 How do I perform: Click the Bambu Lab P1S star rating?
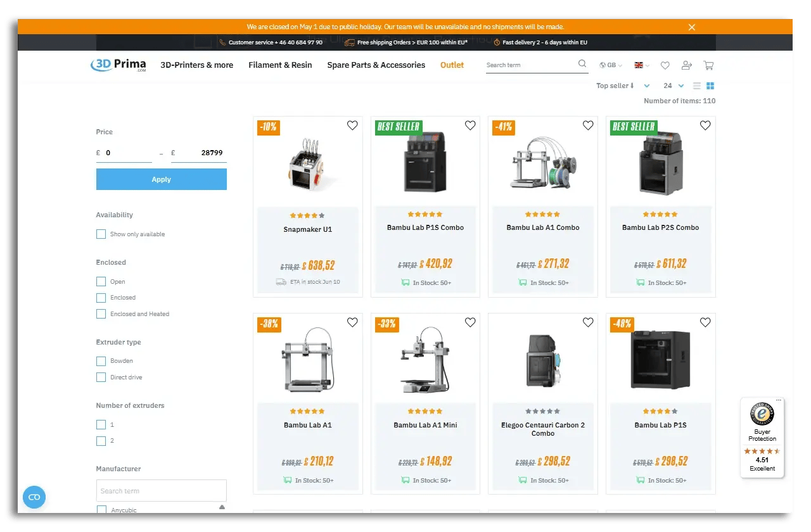click(660, 411)
